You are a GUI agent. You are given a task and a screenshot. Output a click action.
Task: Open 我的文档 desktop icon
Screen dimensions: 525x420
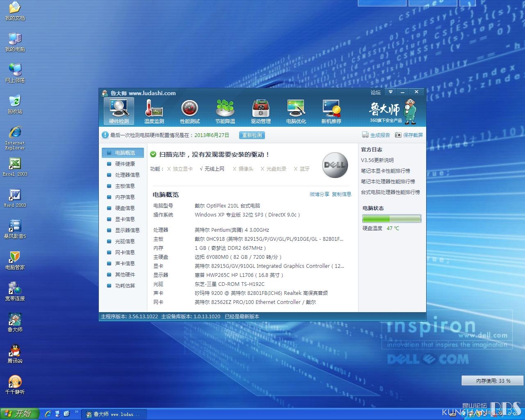15,11
